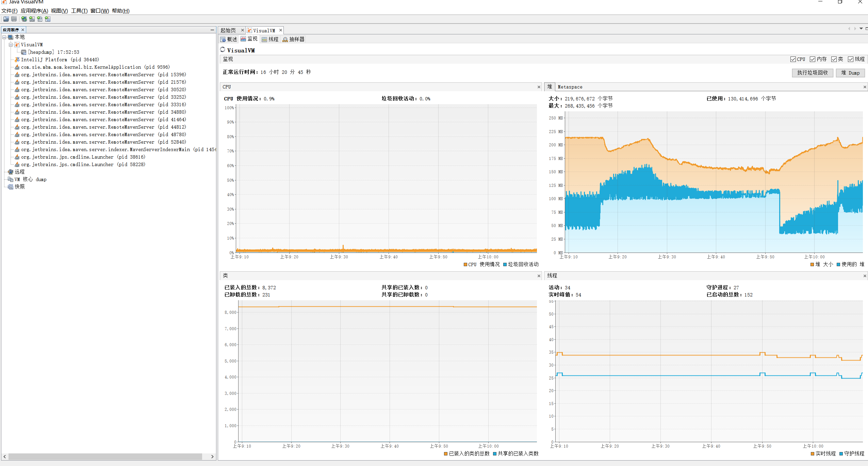Screen dimensions: 868x466
Task: Open the 工具 menu
Action: point(79,11)
